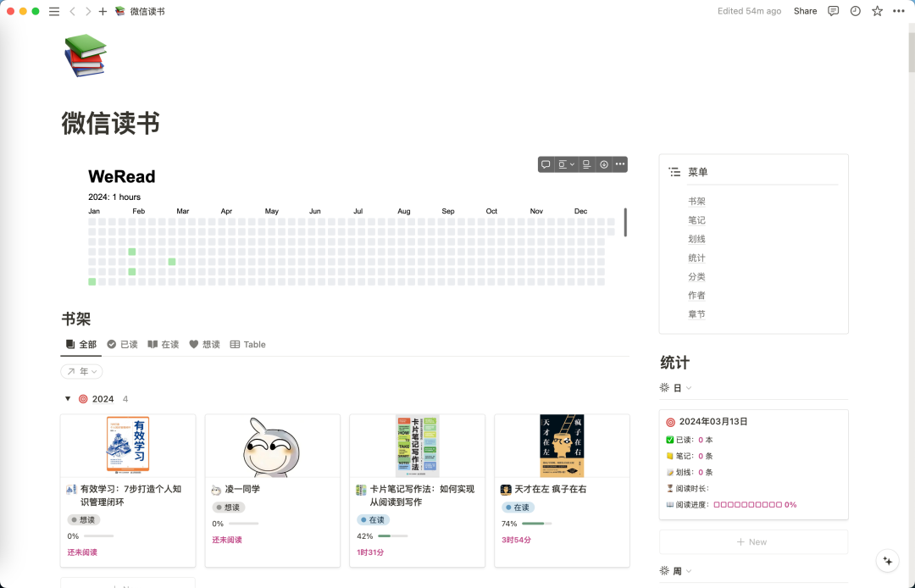
Task: Jump to 划线 from menu
Action: (696, 239)
